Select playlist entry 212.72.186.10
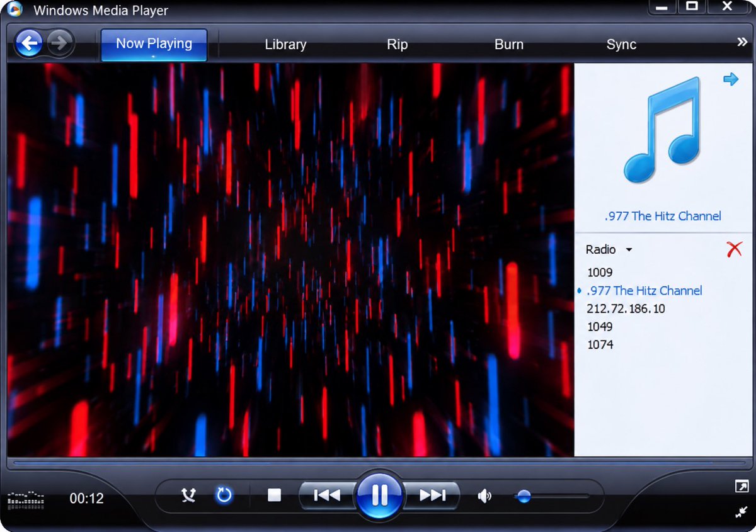 point(626,308)
